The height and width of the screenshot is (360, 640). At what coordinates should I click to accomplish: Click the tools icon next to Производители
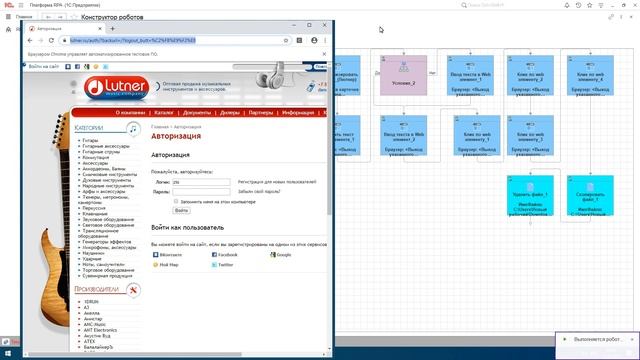click(x=133, y=290)
